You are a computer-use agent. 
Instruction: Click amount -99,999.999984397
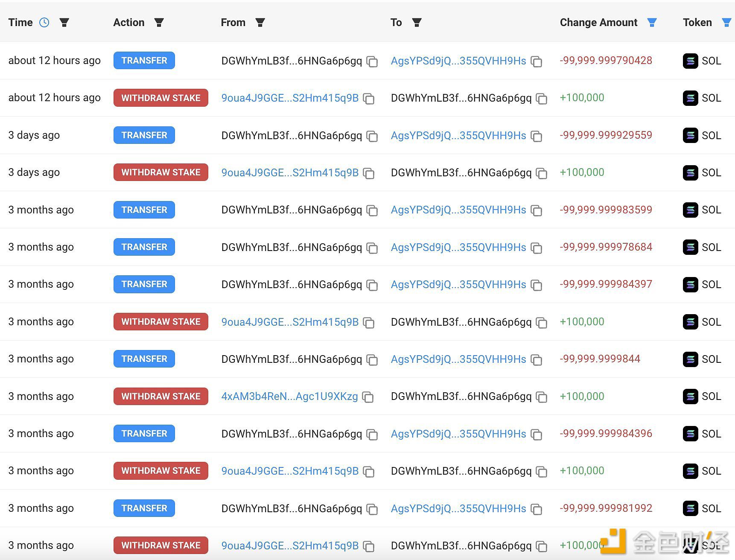[x=606, y=284]
